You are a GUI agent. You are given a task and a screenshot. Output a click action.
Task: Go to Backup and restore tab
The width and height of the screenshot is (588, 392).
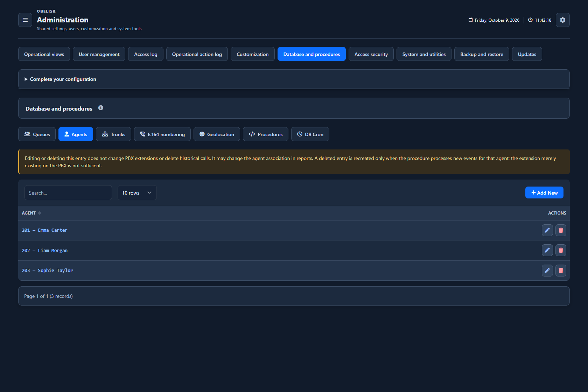482,54
